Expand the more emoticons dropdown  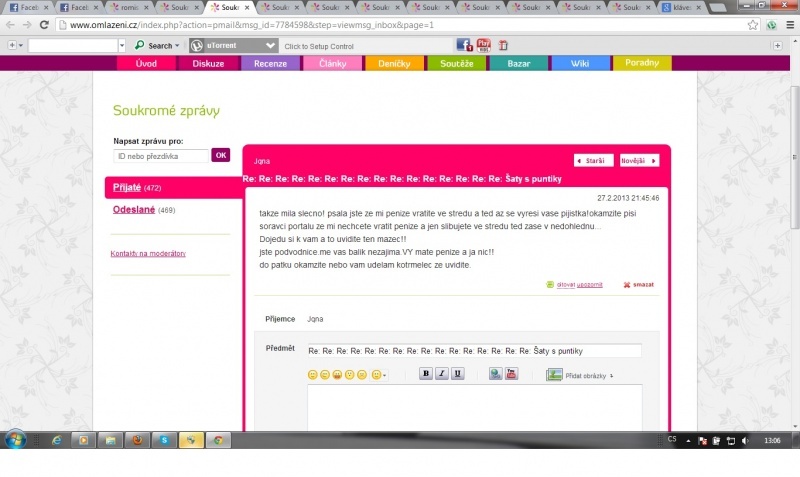379,375
